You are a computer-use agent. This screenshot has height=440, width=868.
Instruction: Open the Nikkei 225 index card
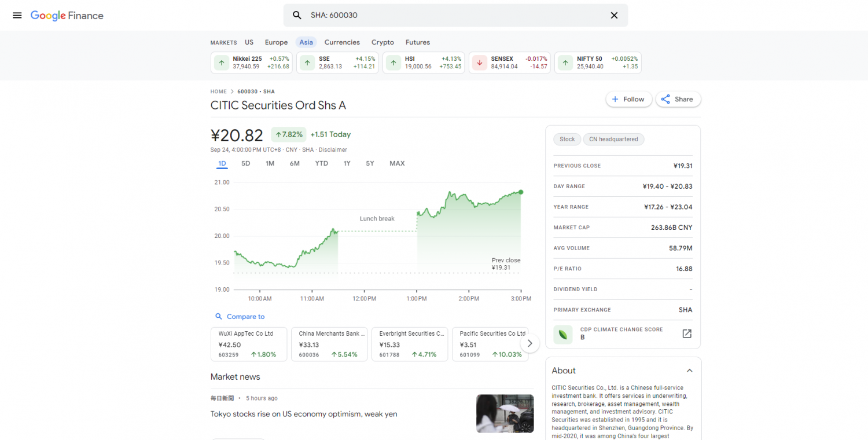(252, 63)
